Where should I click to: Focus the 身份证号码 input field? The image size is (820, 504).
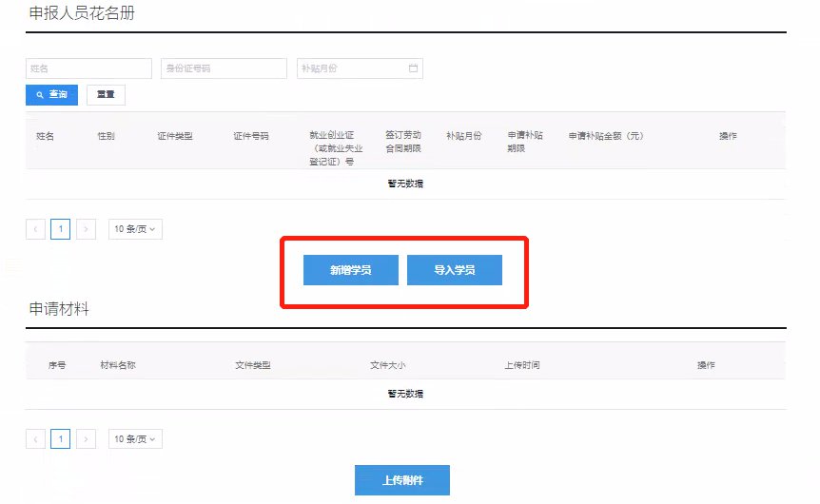224,68
